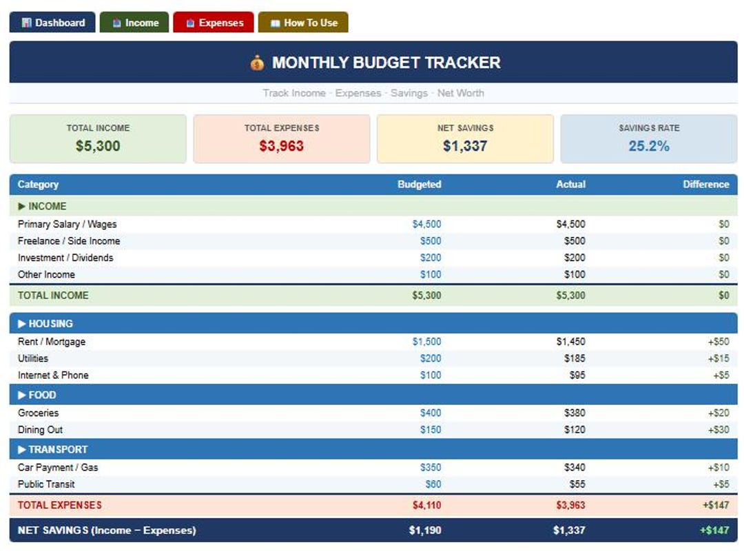Edit Internet & Phone budgeted $100 cell
Viewport: 744px width, 560px height.
point(431,375)
